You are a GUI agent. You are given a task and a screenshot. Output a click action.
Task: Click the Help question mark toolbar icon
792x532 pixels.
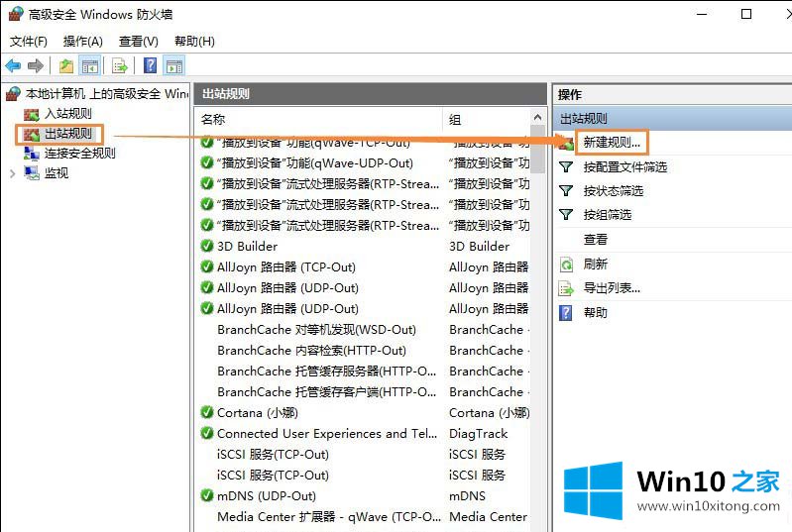150,65
